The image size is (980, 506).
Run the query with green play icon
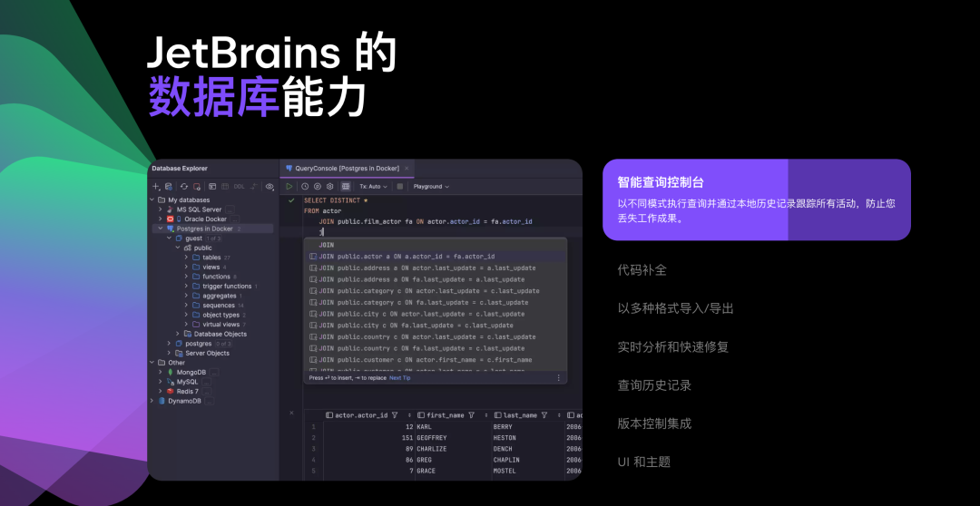point(289,186)
